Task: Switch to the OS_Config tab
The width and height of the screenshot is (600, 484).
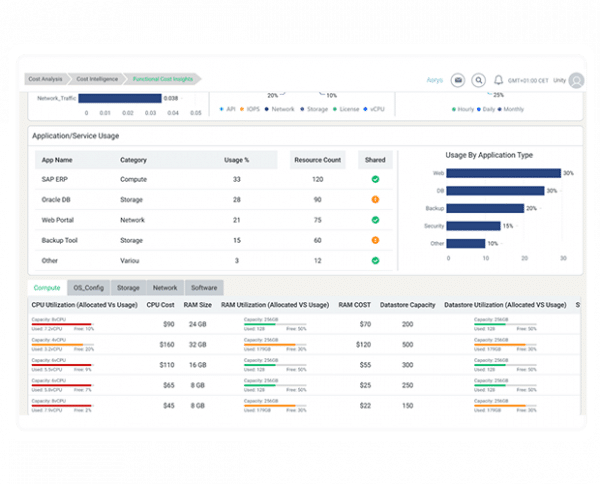Action: tap(89, 288)
